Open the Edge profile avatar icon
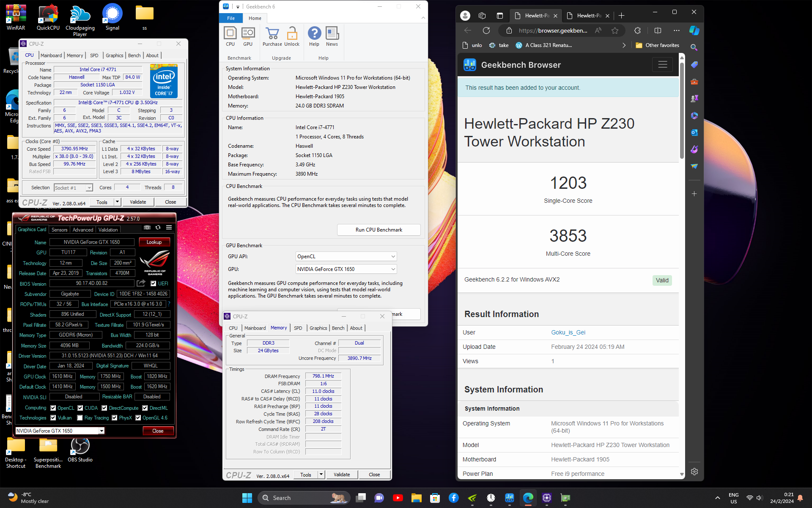Viewport: 812px width, 508px height. pyautogui.click(x=465, y=16)
